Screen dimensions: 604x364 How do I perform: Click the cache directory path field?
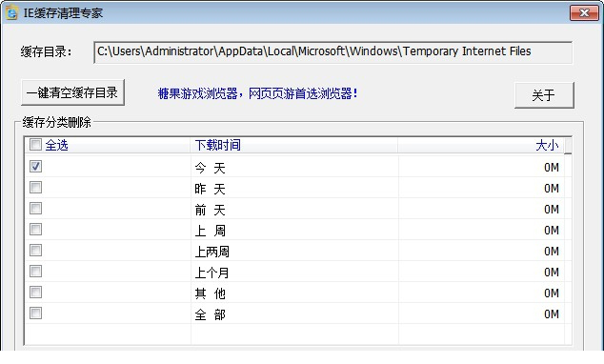coord(332,52)
